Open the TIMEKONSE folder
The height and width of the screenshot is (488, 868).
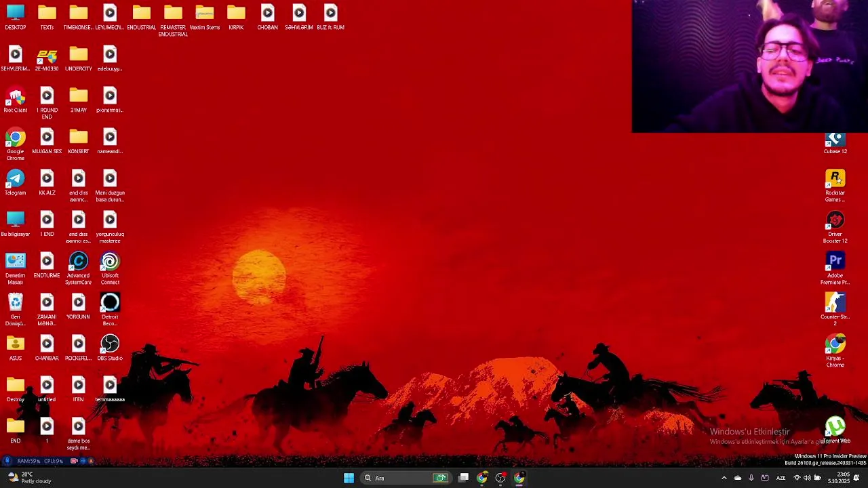point(78,18)
